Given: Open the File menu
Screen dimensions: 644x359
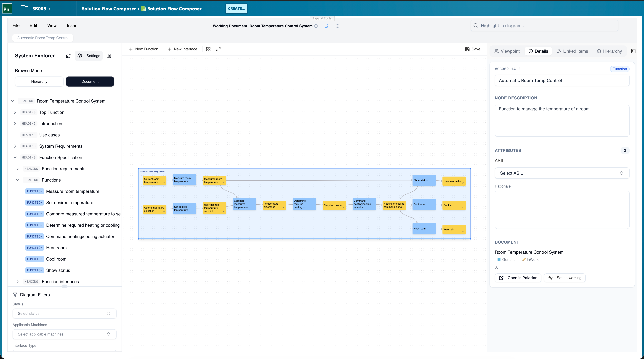Looking at the screenshot, I should tap(16, 26).
